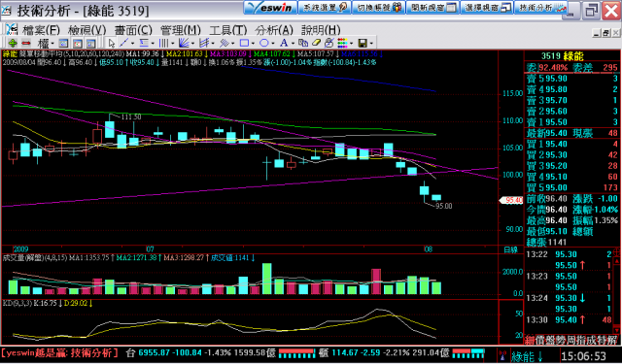This screenshot has height=364, width=622.
Task: Open the 工具(T) menu
Action: (x=228, y=30)
